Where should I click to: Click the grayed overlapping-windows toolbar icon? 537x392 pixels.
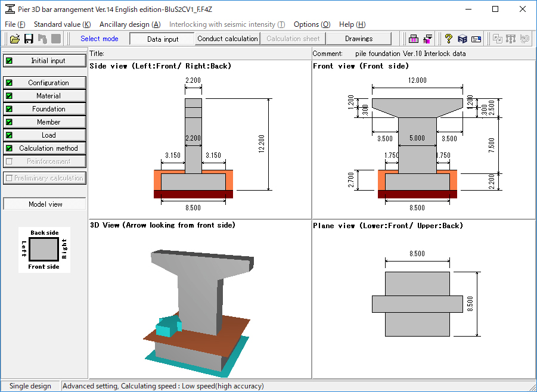point(497,39)
